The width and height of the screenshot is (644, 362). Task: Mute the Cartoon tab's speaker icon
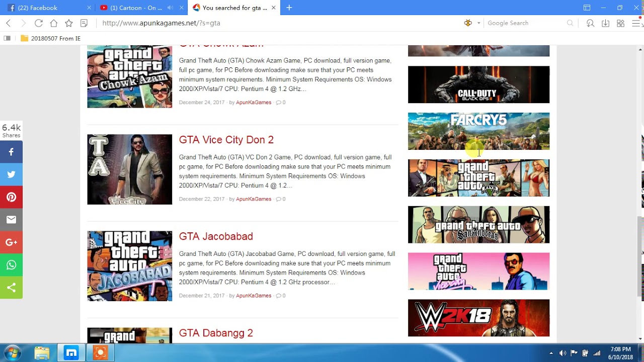point(170,8)
